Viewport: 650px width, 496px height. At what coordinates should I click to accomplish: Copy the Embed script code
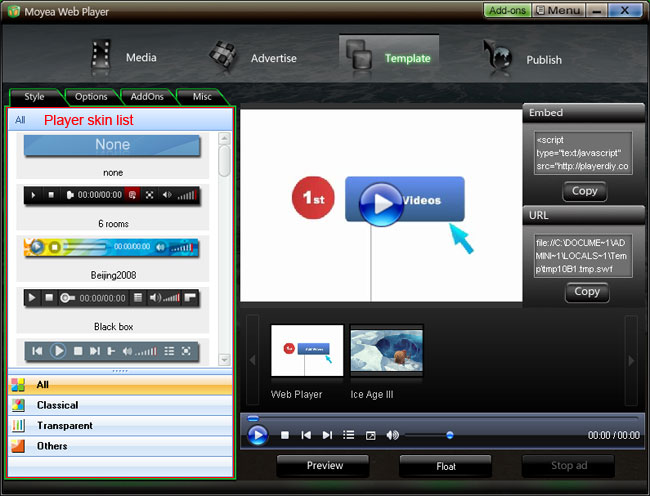585,191
